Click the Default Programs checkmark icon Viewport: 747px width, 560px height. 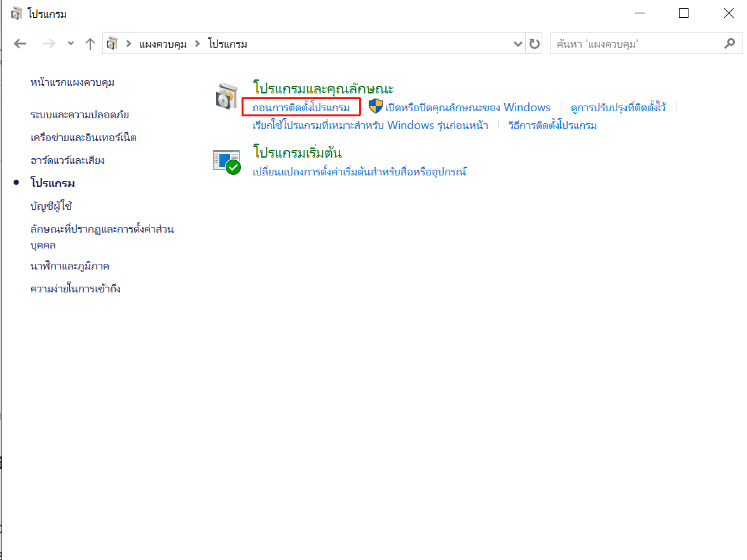[x=226, y=162]
